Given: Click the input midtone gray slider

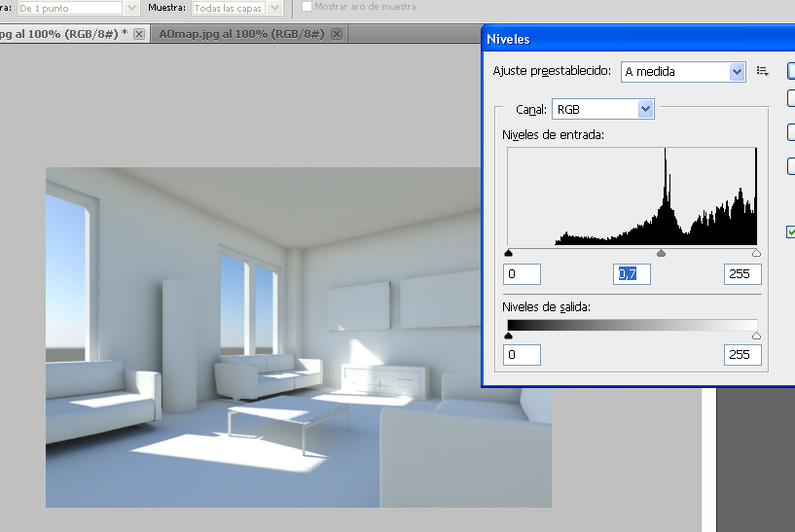Looking at the screenshot, I should [x=661, y=253].
